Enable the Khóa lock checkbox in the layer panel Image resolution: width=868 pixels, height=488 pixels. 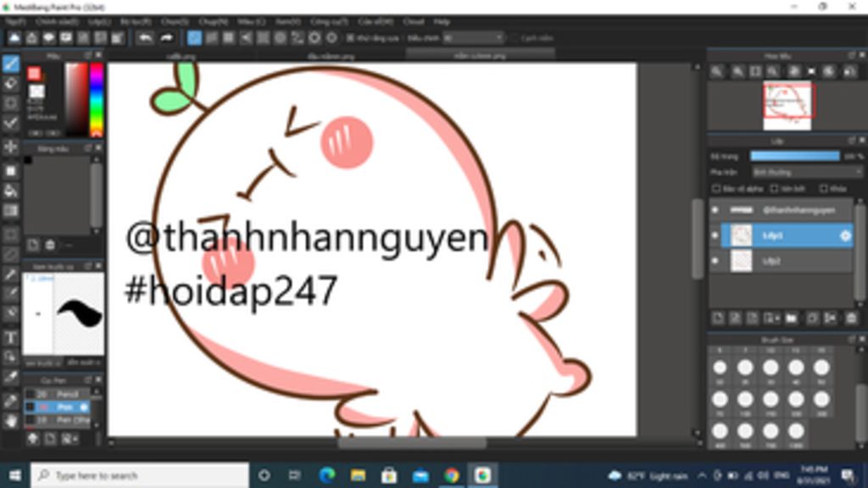tap(824, 189)
